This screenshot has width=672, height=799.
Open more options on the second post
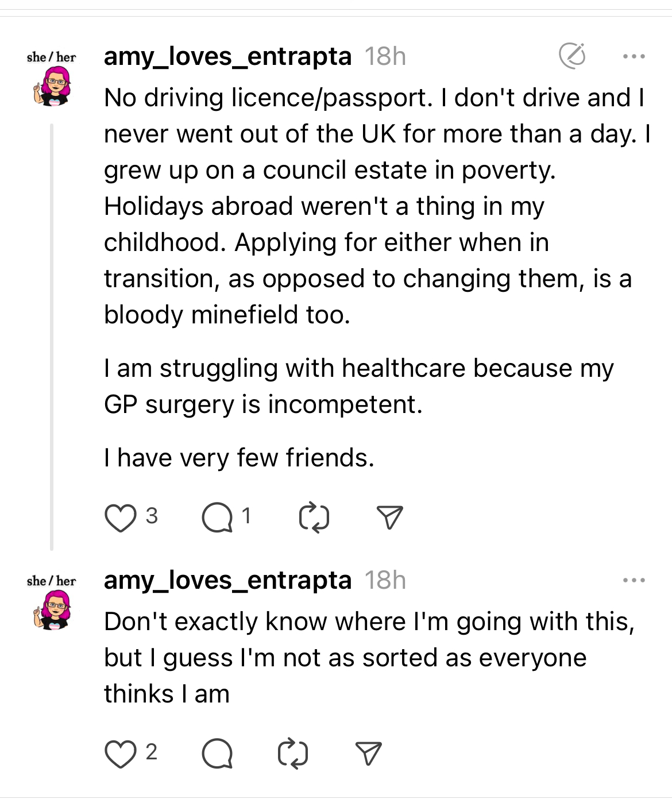[634, 581]
